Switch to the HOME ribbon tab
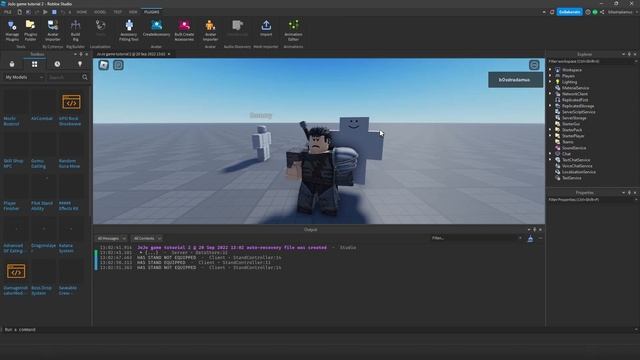Image resolution: width=640 pixels, height=360 pixels. click(x=82, y=12)
